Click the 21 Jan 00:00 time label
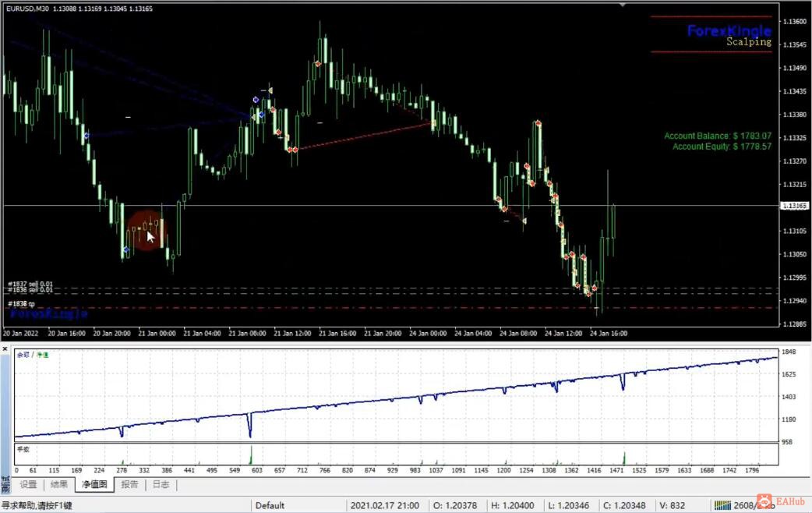The image size is (812, 513). 157,333
